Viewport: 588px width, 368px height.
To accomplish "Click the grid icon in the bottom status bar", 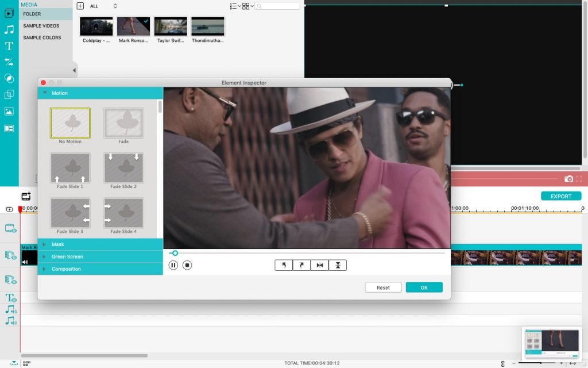I will (x=26, y=363).
